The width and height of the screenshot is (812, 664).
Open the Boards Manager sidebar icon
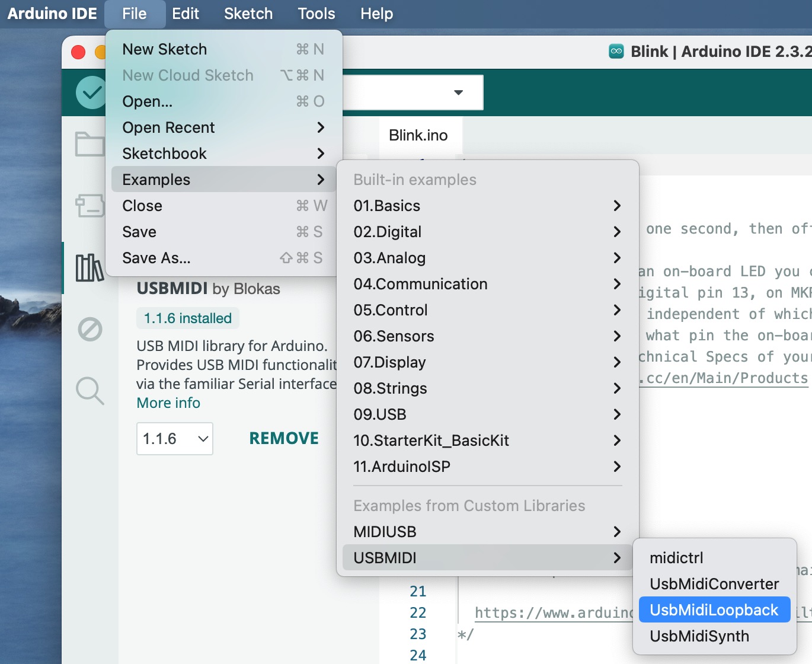90,206
